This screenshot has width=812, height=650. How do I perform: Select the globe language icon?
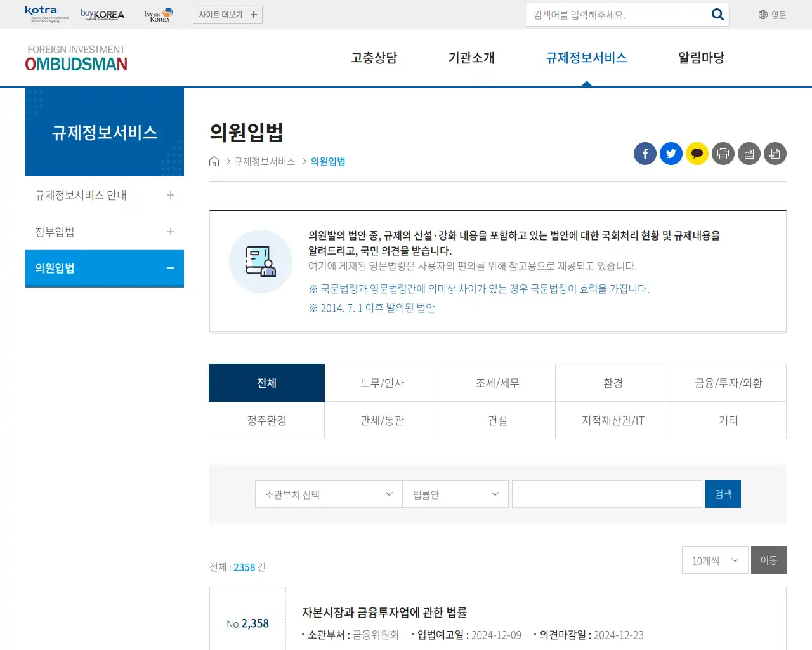[x=759, y=14]
